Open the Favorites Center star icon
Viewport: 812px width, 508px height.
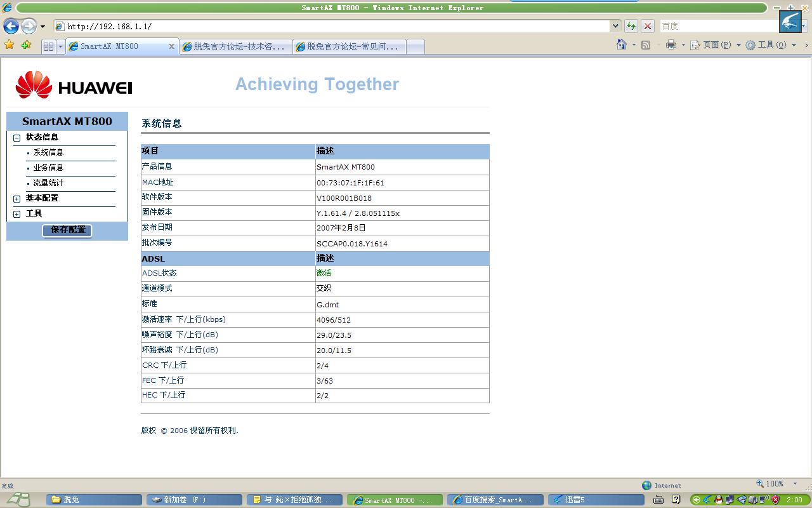[9, 45]
